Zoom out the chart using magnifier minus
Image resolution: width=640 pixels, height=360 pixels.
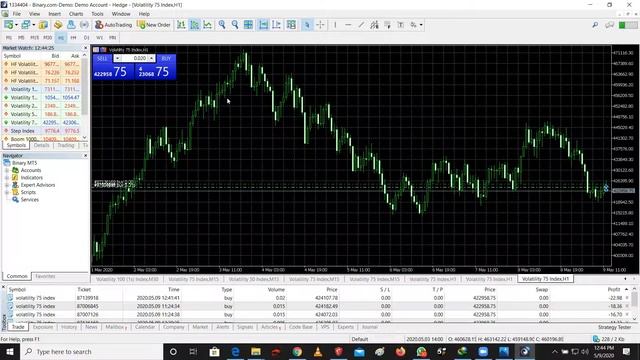[x=235, y=25]
